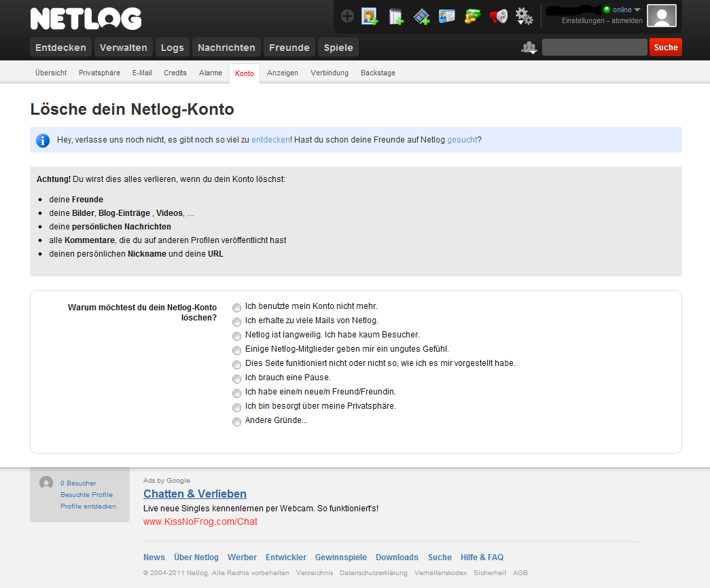The width and height of the screenshot is (710, 588).
Task: Open the Entdecken main menu
Action: pos(60,48)
